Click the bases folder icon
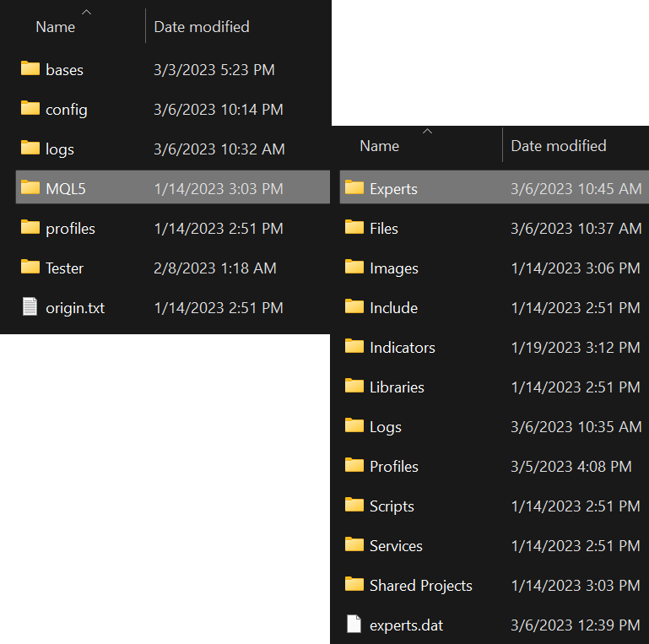The image size is (649, 644). (x=30, y=68)
